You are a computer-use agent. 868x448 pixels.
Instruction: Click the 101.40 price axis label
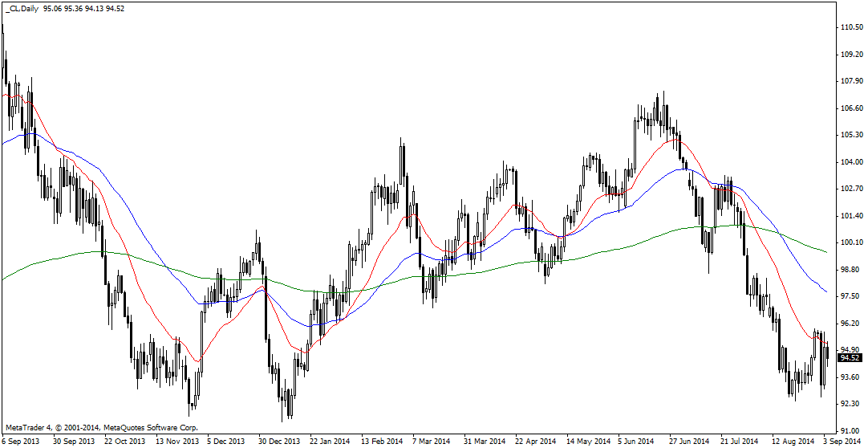[x=851, y=215]
